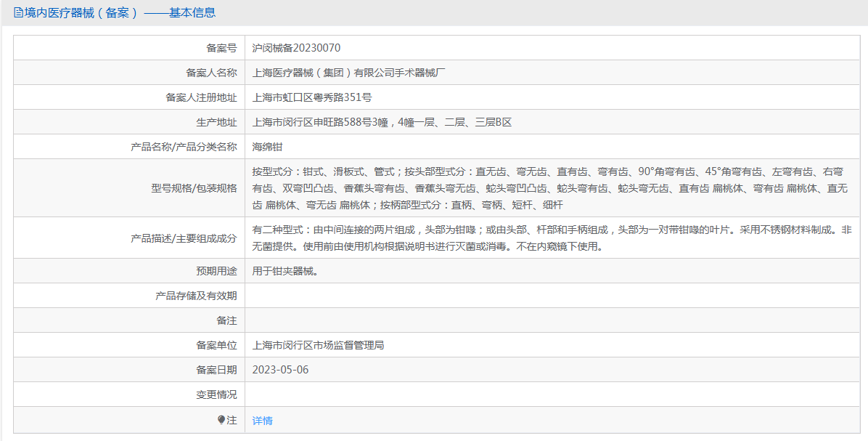Select the date 2023-05-06
This screenshot has height=441, width=868.
point(281,370)
